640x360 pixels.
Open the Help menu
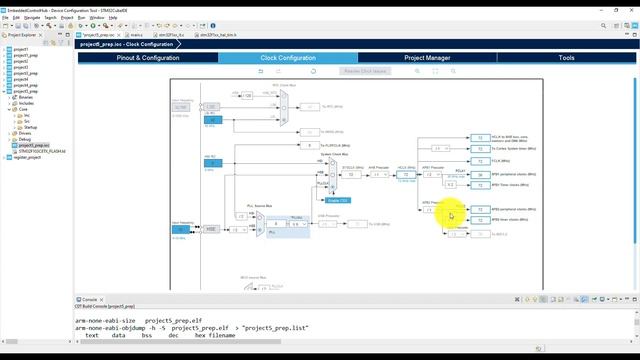tap(113, 18)
